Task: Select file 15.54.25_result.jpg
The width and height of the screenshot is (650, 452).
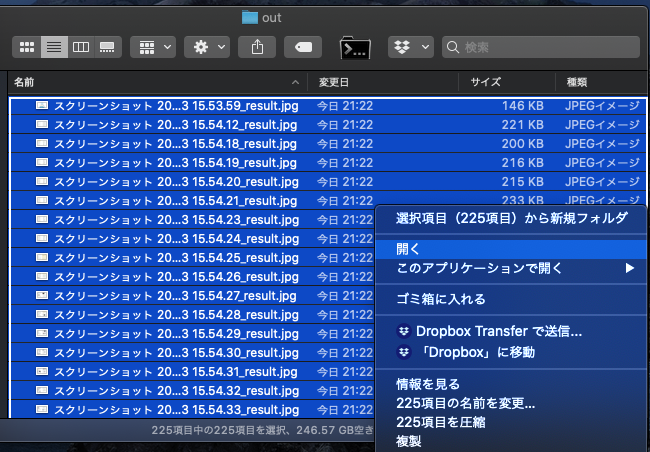Action: [x=176, y=258]
